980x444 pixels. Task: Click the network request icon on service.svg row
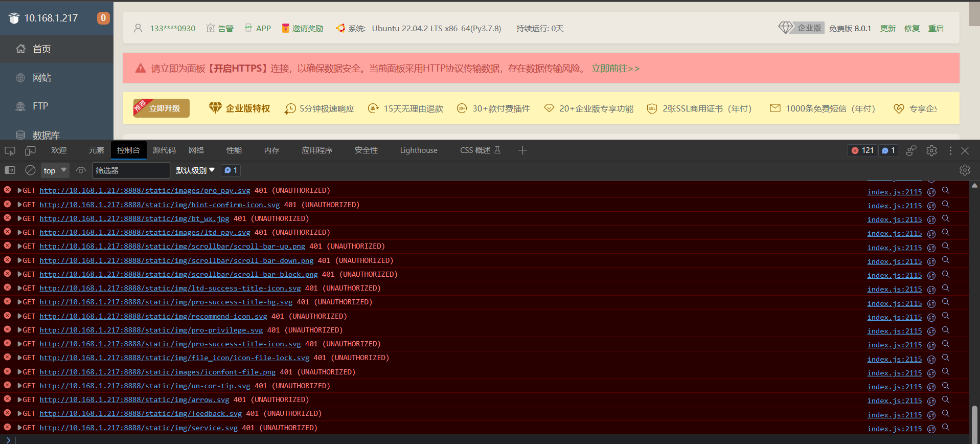(931, 429)
